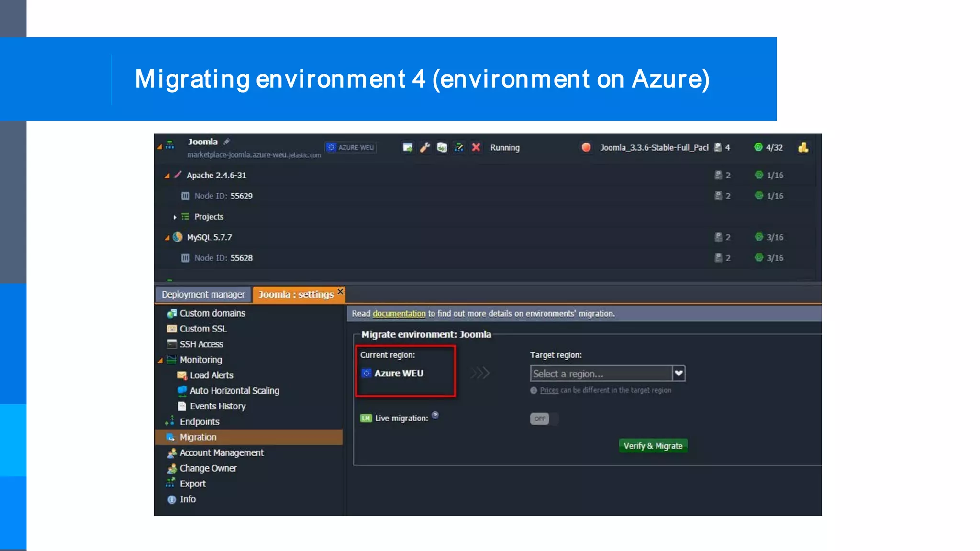Click the Joomla_3.3.6-Stable-Full_Pacl deployment name

tap(654, 147)
